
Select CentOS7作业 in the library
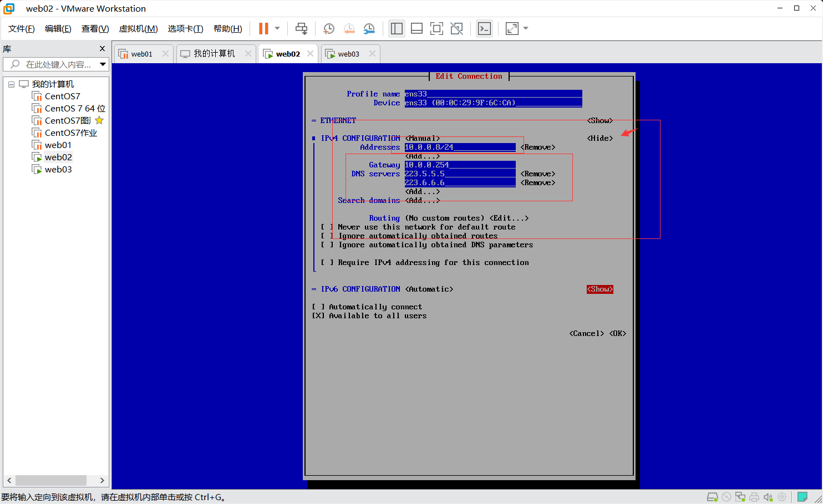pyautogui.click(x=71, y=133)
